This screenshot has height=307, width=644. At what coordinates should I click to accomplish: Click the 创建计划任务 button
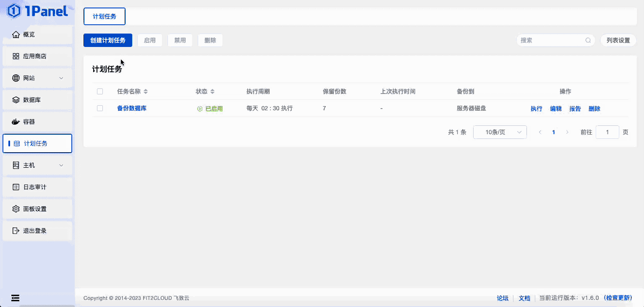[x=107, y=40]
